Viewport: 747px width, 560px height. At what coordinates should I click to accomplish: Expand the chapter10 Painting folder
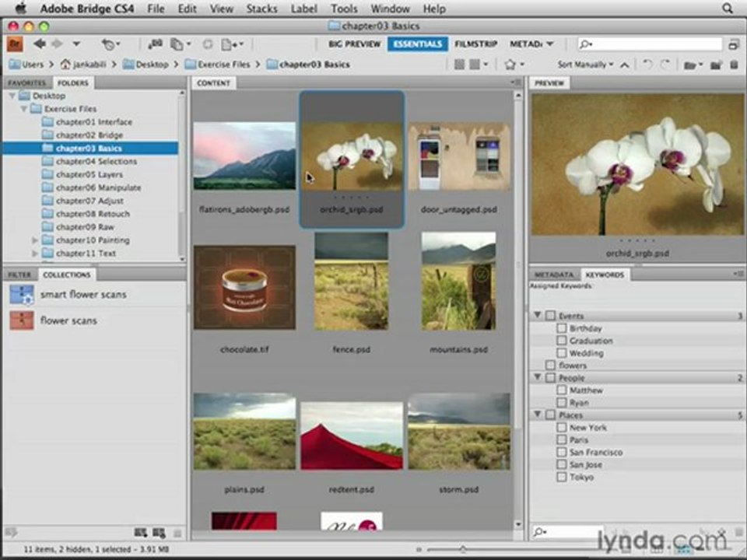click(35, 240)
